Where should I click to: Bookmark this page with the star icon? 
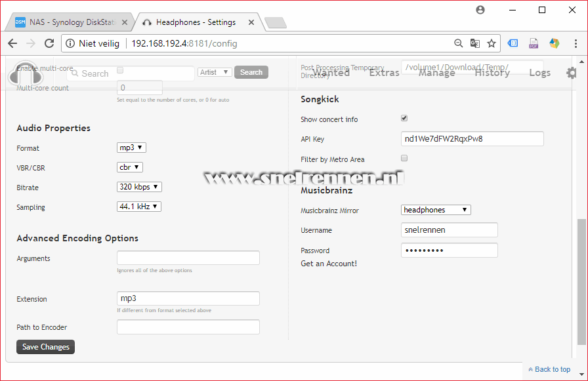pyautogui.click(x=492, y=43)
